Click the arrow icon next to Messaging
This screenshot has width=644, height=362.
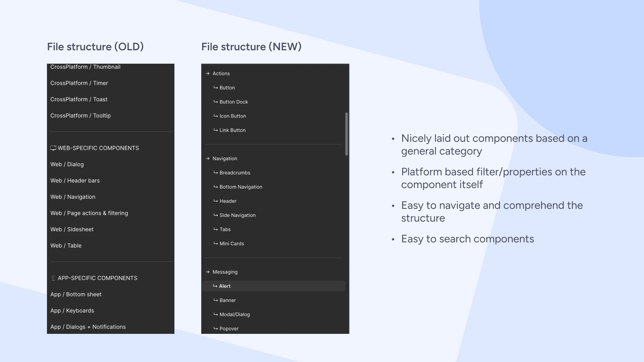[208, 272]
